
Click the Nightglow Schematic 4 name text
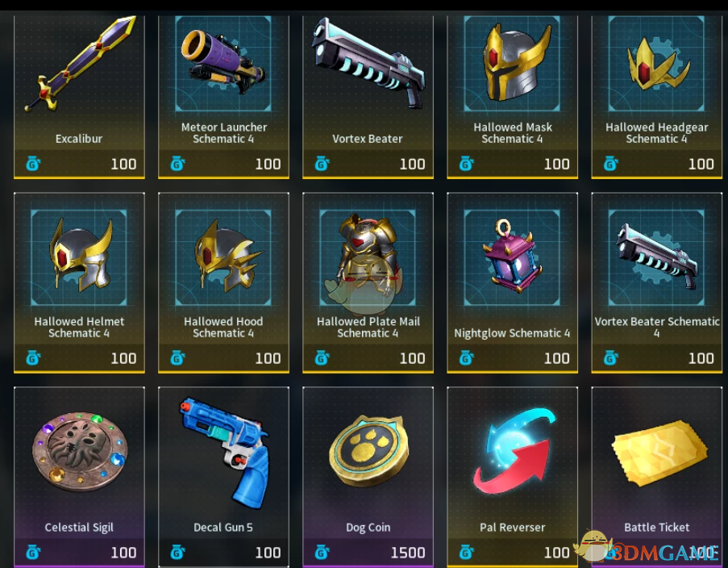pyautogui.click(x=512, y=333)
